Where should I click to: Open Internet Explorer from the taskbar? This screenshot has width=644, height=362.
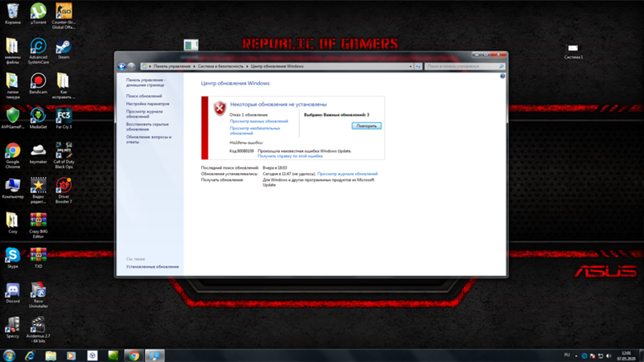click(x=30, y=356)
